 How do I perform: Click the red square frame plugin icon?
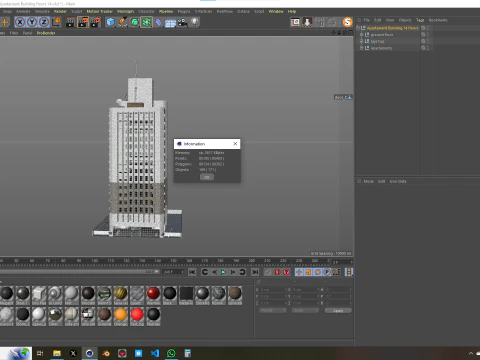pos(295,22)
